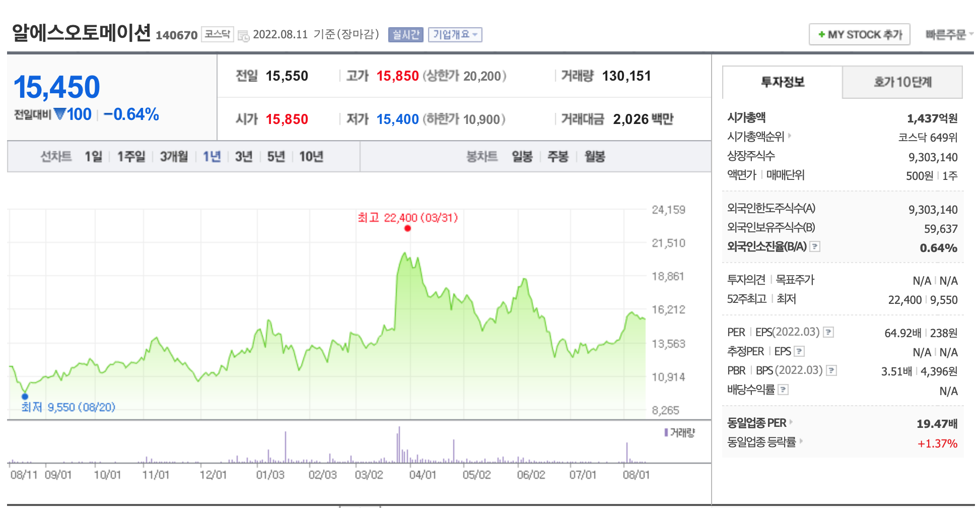The image size is (980, 508).
Task: Click the 목표주가 label
Action: [795, 280]
